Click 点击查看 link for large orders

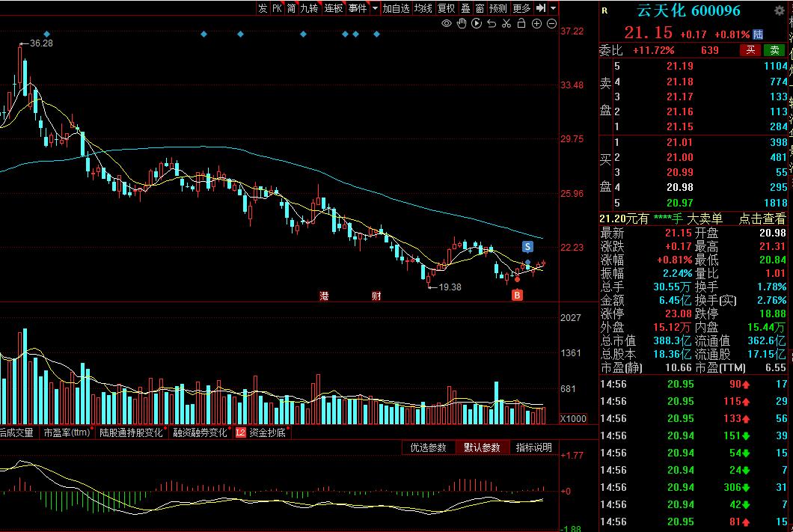tap(762, 218)
